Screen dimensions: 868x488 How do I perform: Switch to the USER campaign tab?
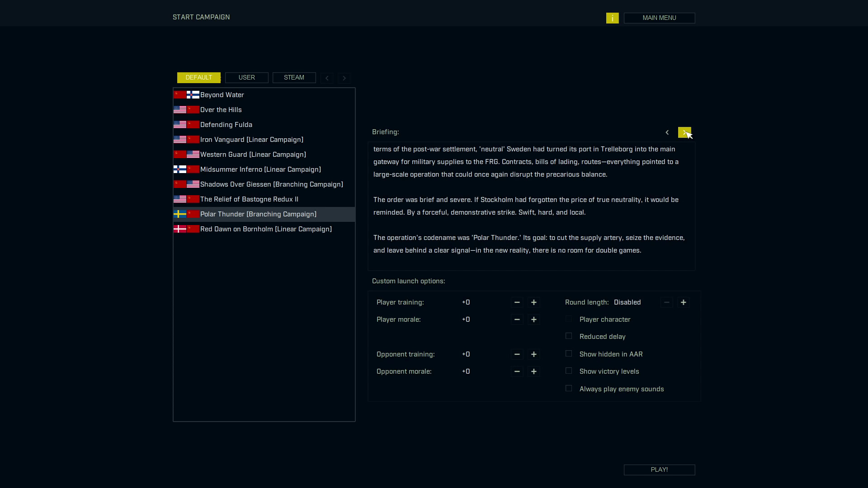coord(246,78)
